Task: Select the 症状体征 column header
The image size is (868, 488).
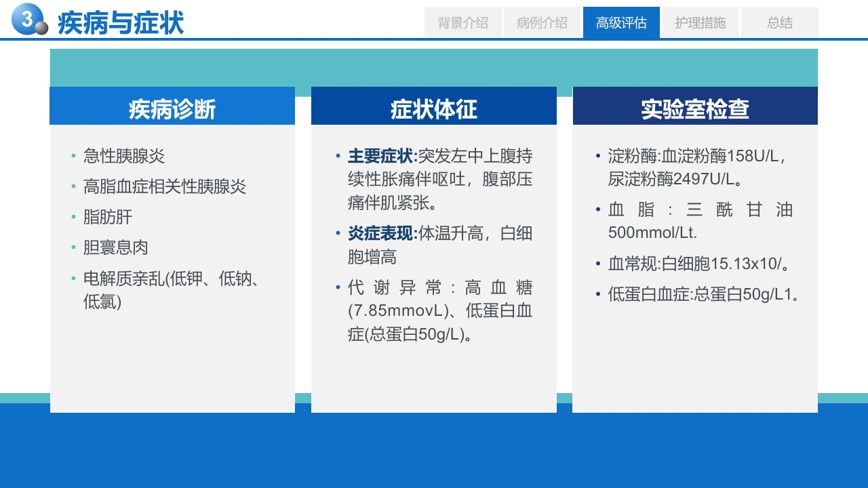Action: [434, 108]
